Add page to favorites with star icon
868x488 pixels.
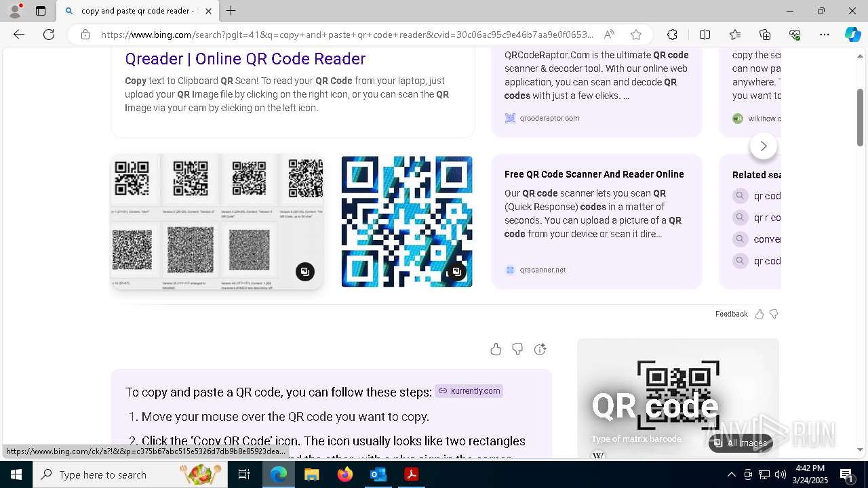coord(635,35)
